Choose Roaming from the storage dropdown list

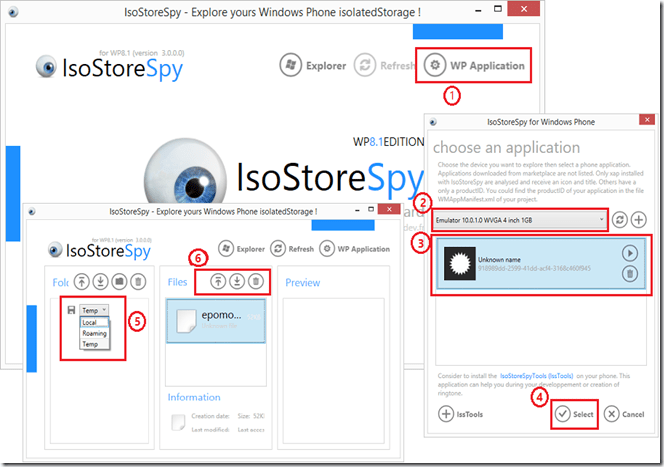[94, 333]
